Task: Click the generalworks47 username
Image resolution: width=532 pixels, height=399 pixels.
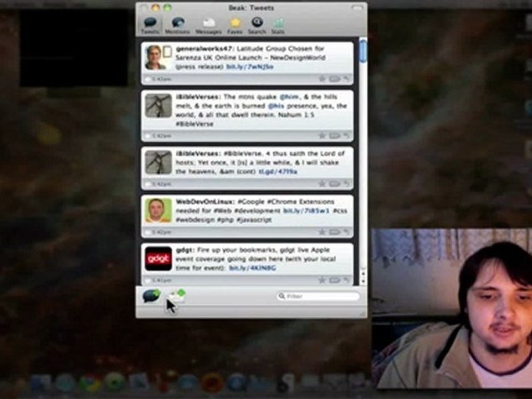Action: pos(203,49)
